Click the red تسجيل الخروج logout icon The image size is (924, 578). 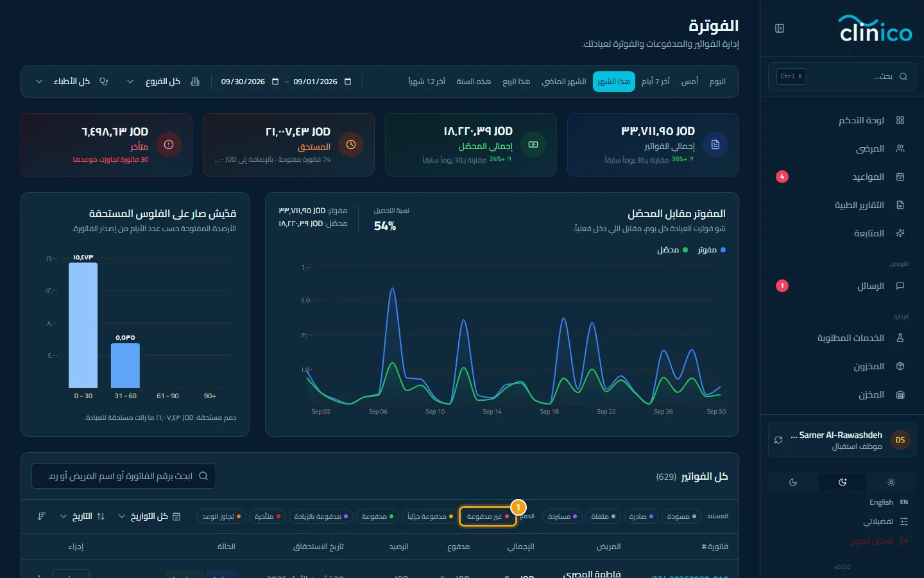tap(904, 541)
